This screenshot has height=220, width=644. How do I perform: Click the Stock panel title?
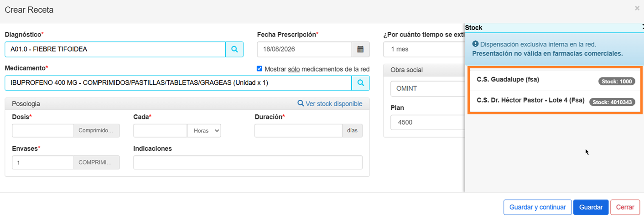click(473, 28)
